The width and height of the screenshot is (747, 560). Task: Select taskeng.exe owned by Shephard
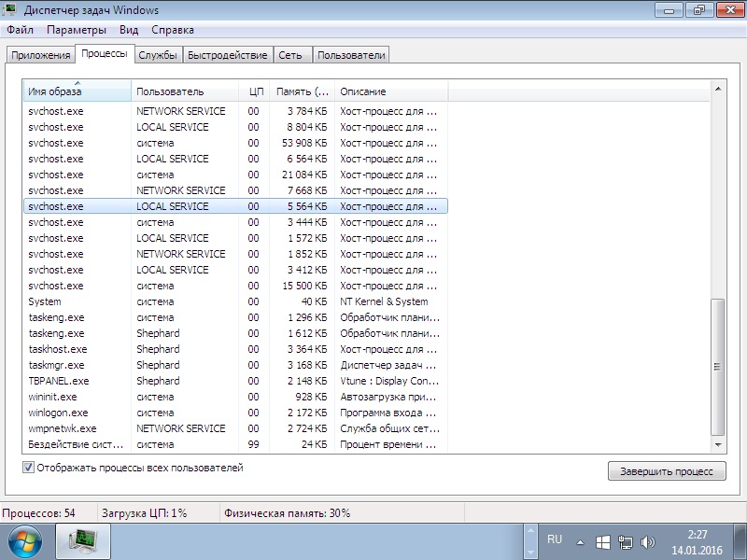pyautogui.click(x=235, y=333)
